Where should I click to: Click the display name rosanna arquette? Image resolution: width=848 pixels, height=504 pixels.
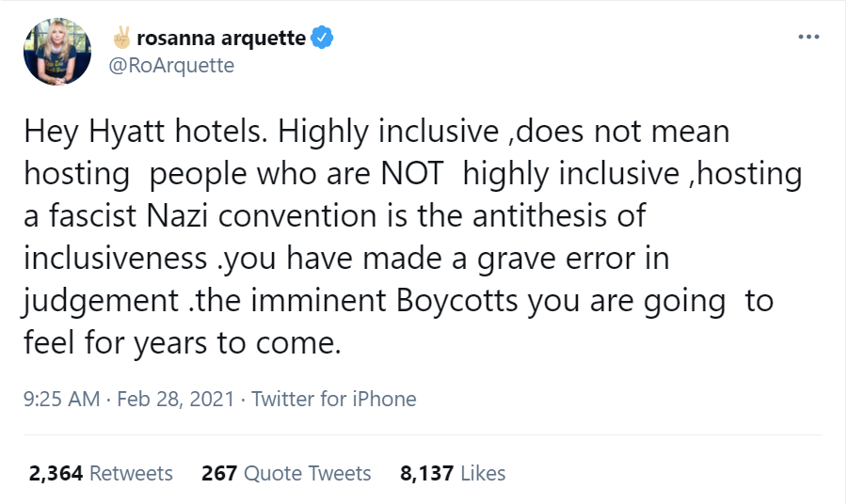[221, 39]
